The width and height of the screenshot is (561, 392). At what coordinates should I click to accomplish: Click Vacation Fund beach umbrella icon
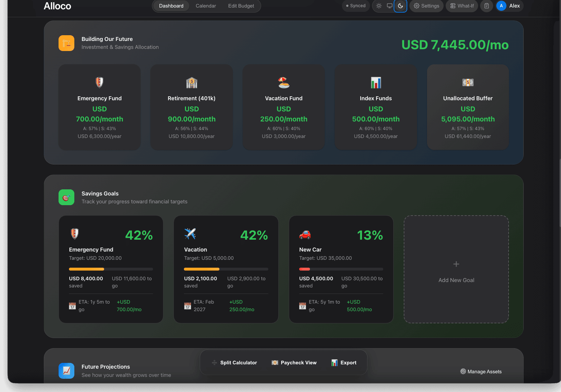284,83
